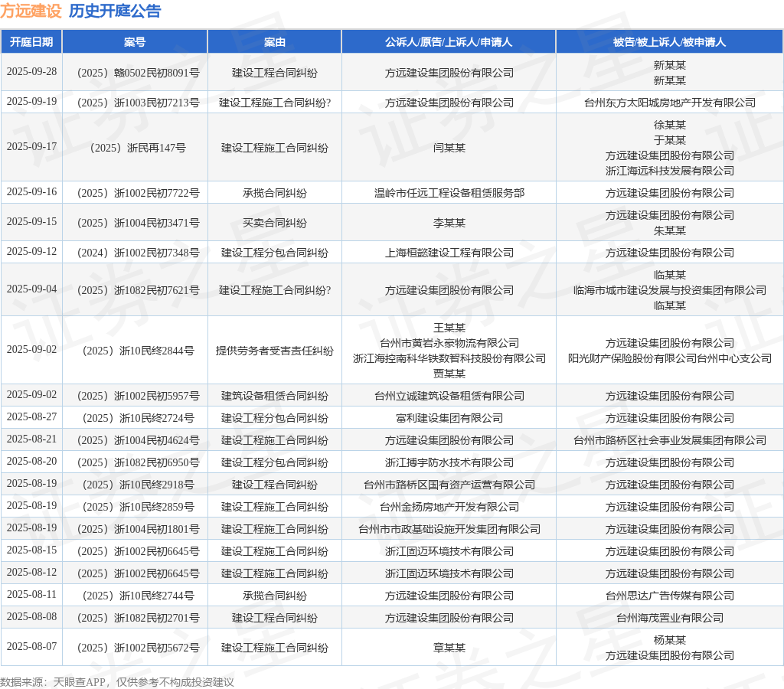Click plaintiff name 章某某

449,648
